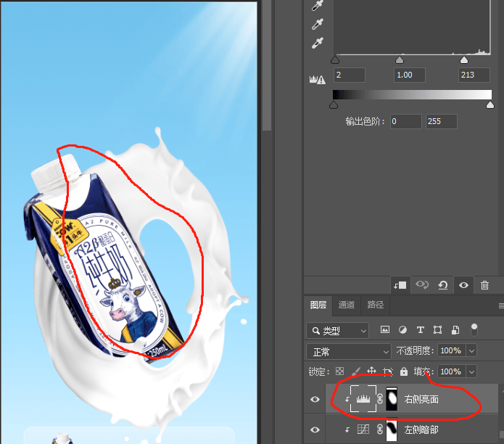Delete this adjustment layer with trash icon
504x444 pixels.
pyautogui.click(x=484, y=285)
